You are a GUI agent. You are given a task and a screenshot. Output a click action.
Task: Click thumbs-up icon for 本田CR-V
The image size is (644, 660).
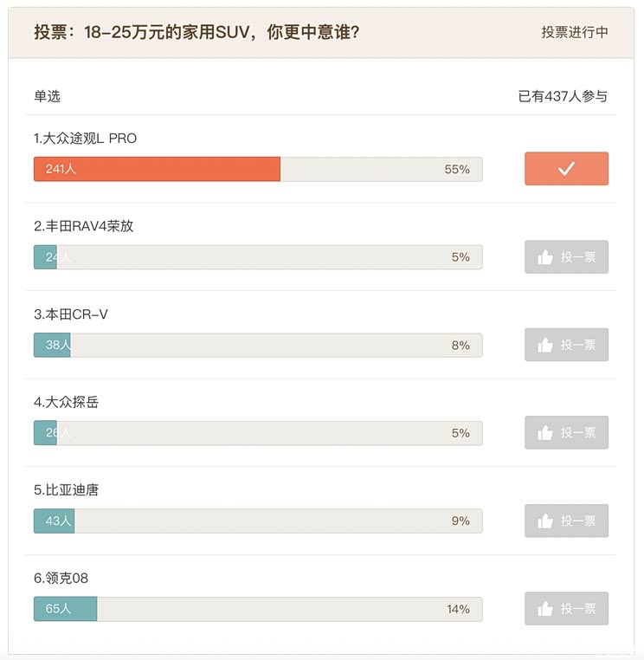pos(545,345)
